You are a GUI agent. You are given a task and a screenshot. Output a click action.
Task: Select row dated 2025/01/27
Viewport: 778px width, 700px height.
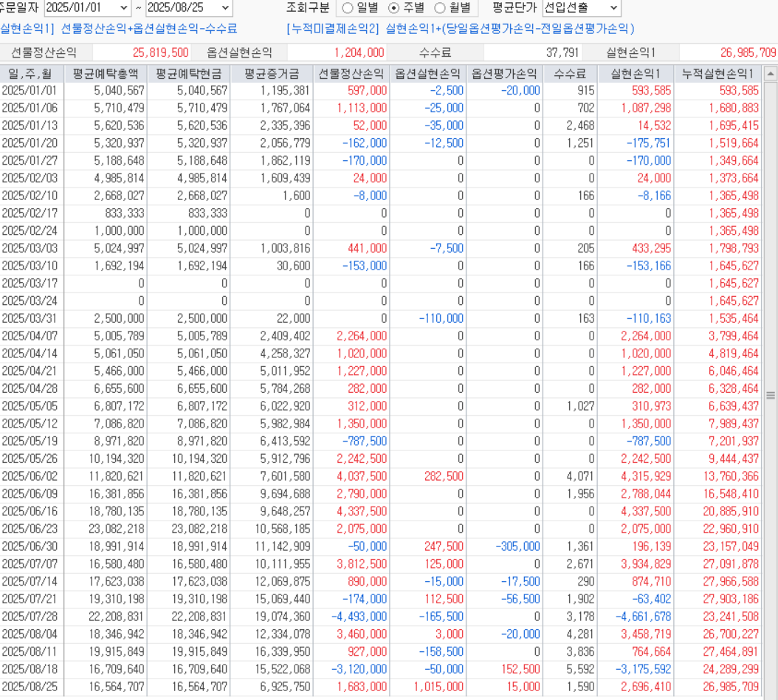pyautogui.click(x=381, y=160)
